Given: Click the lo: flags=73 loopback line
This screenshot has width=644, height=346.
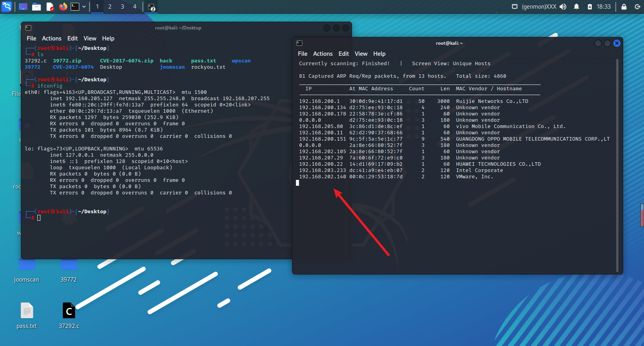Looking at the screenshot, I should [x=94, y=149].
